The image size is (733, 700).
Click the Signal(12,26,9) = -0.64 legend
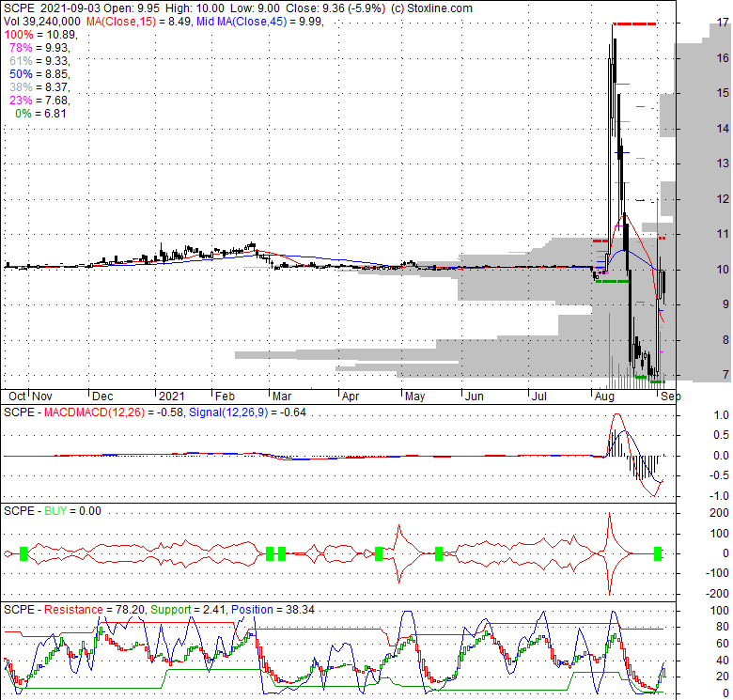[x=247, y=412]
